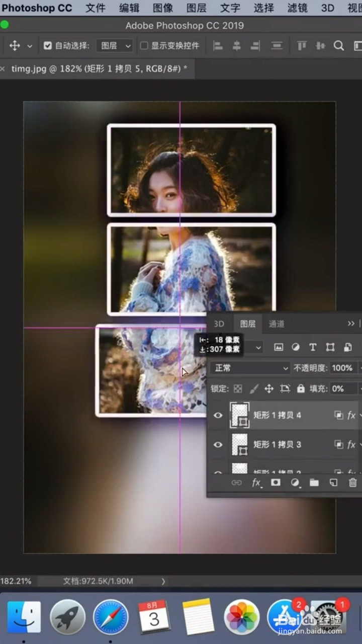
Task: Open the 图层 auto-select target dropdown
Action: [x=114, y=46]
